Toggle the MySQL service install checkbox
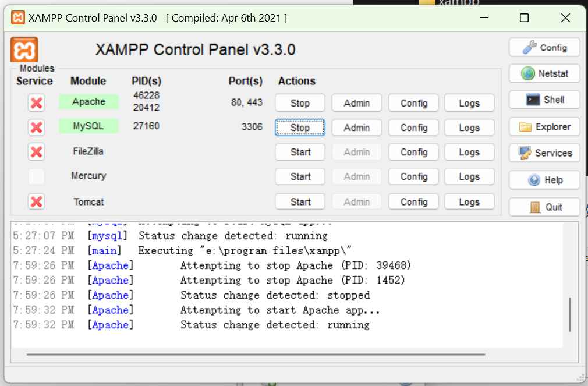 point(36,128)
